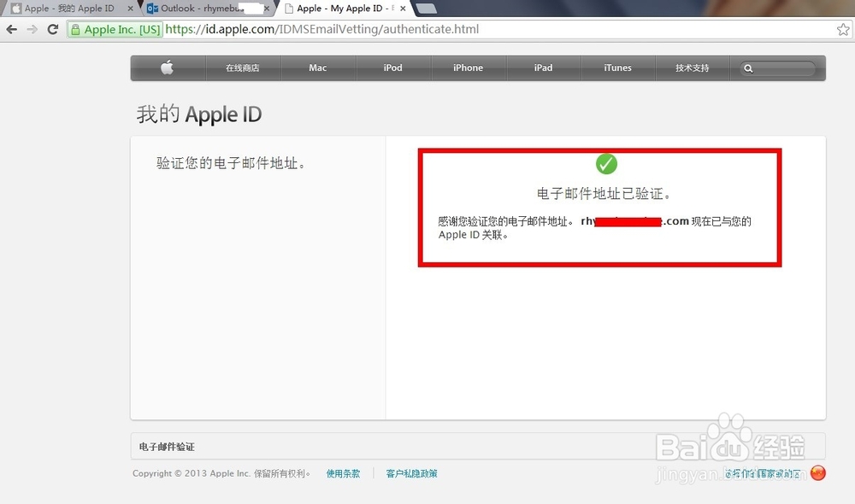Close the 'Apple - My Apple ID' tab
Image resolution: width=855 pixels, height=504 pixels.
pos(403,9)
